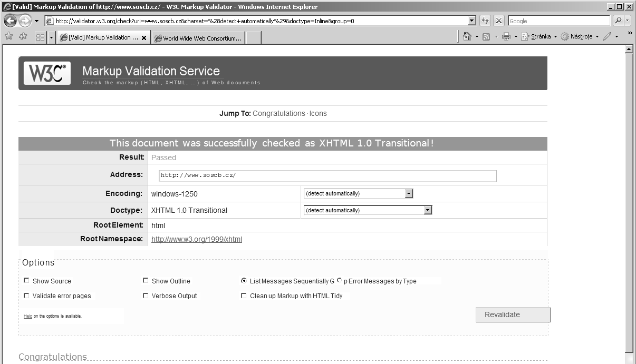The height and width of the screenshot is (364, 636).
Task: Refresh the page with the Refresh icon
Action: point(485,21)
